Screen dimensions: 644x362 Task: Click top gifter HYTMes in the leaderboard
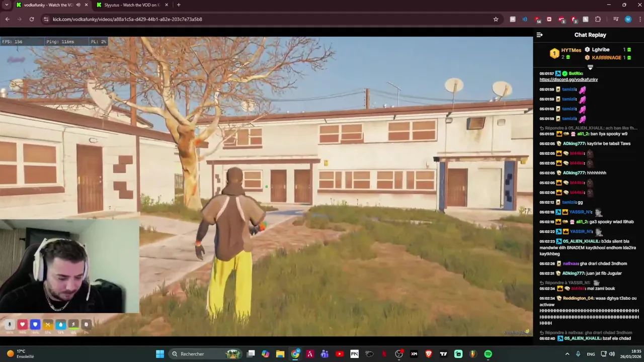pyautogui.click(x=571, y=50)
